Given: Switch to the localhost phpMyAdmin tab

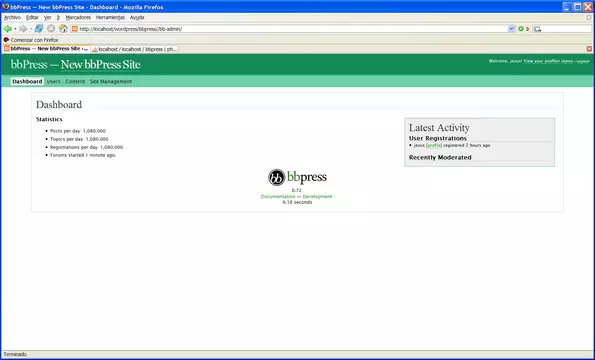Looking at the screenshot, I should tap(134, 49).
